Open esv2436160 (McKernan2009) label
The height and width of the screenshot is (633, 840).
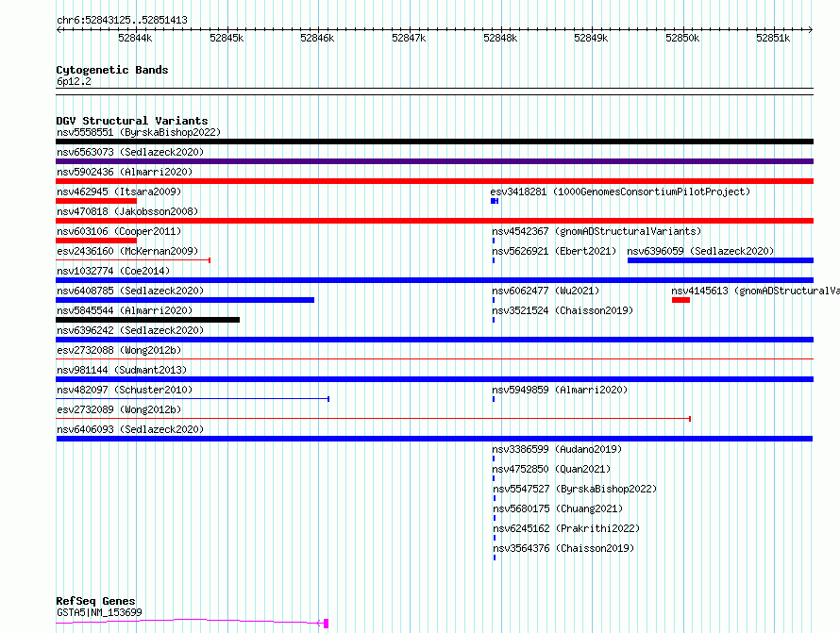tap(127, 251)
